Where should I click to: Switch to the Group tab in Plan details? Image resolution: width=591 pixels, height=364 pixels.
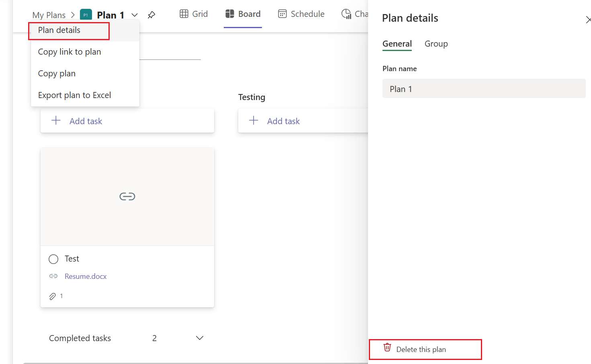[x=436, y=44]
